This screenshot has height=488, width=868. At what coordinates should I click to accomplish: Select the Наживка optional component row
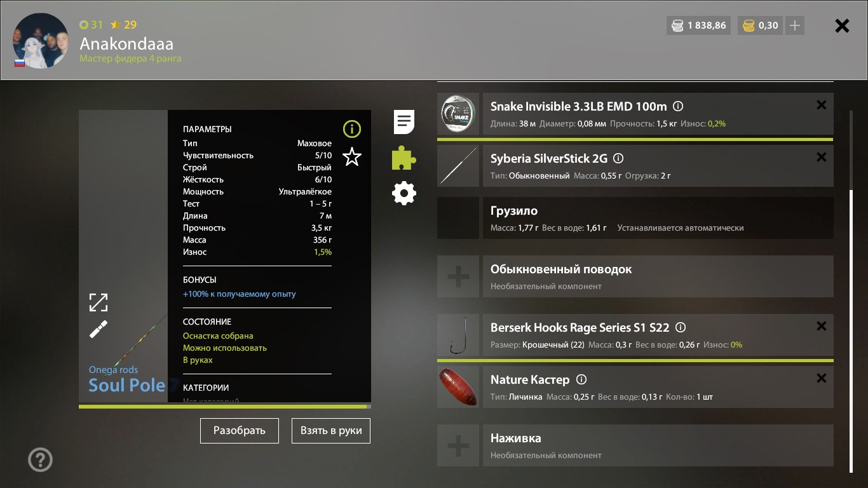pos(658,445)
